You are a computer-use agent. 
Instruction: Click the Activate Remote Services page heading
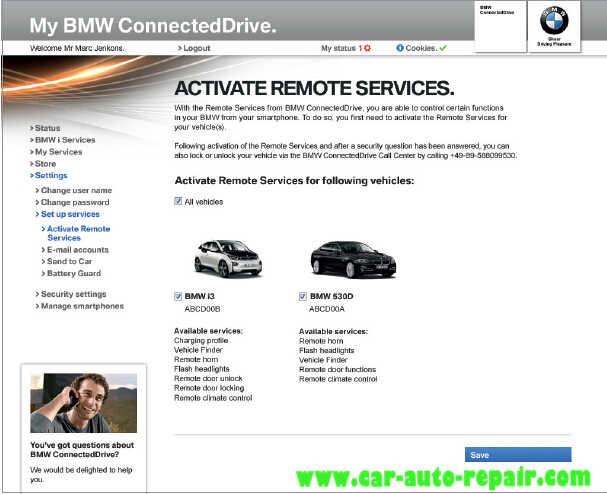[x=314, y=88]
